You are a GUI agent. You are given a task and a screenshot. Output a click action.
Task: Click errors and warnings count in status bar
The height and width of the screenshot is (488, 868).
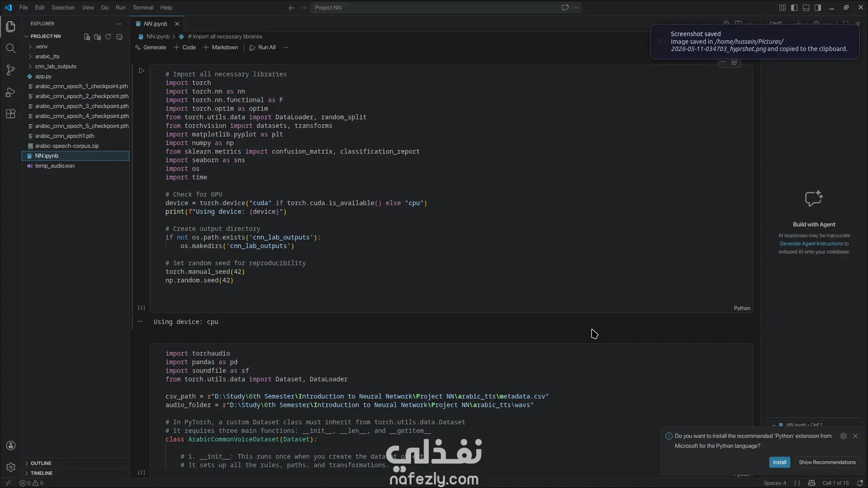click(31, 483)
